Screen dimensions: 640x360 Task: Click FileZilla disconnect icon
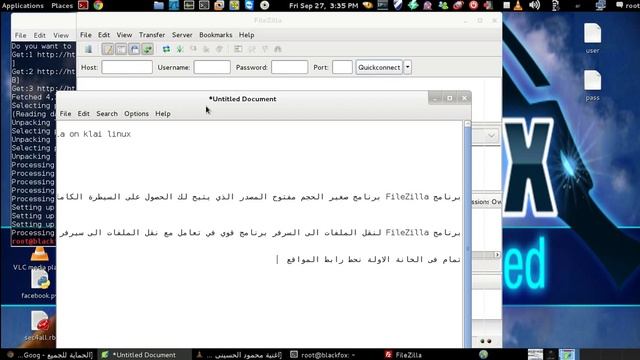tap(206, 49)
